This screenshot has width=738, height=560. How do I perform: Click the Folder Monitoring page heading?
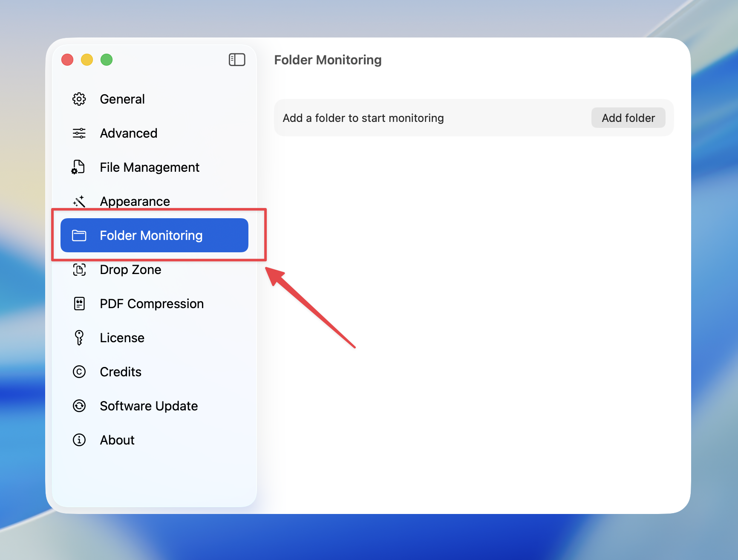coord(328,60)
